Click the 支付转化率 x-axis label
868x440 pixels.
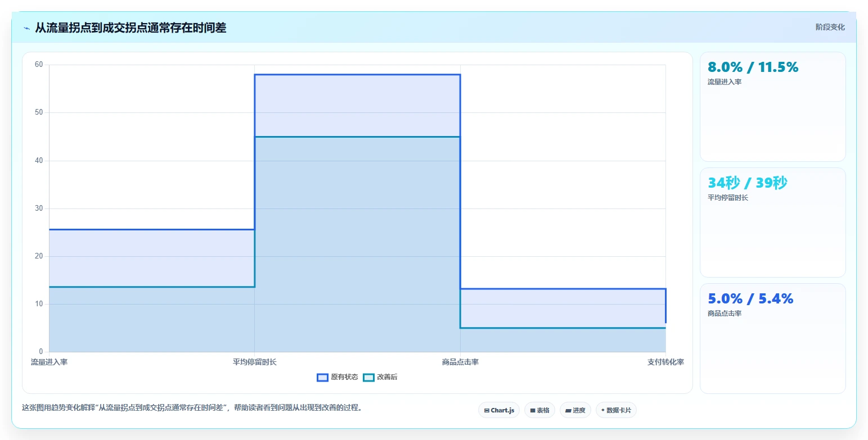click(665, 362)
